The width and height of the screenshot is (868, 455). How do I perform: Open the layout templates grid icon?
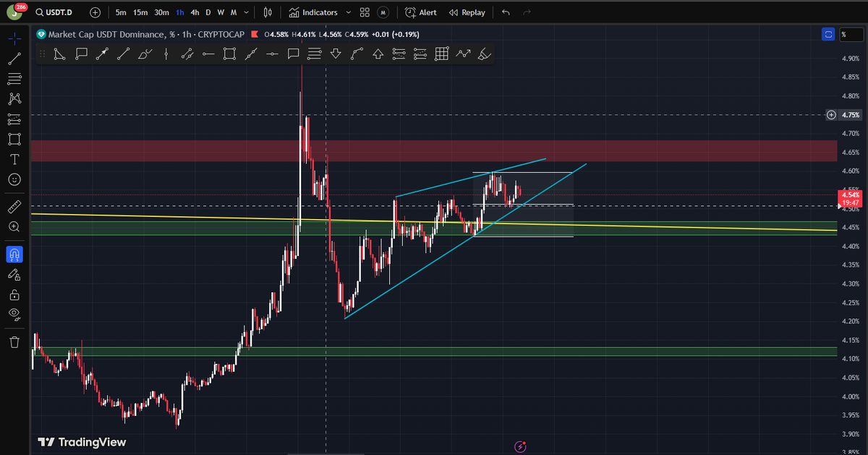(x=365, y=12)
